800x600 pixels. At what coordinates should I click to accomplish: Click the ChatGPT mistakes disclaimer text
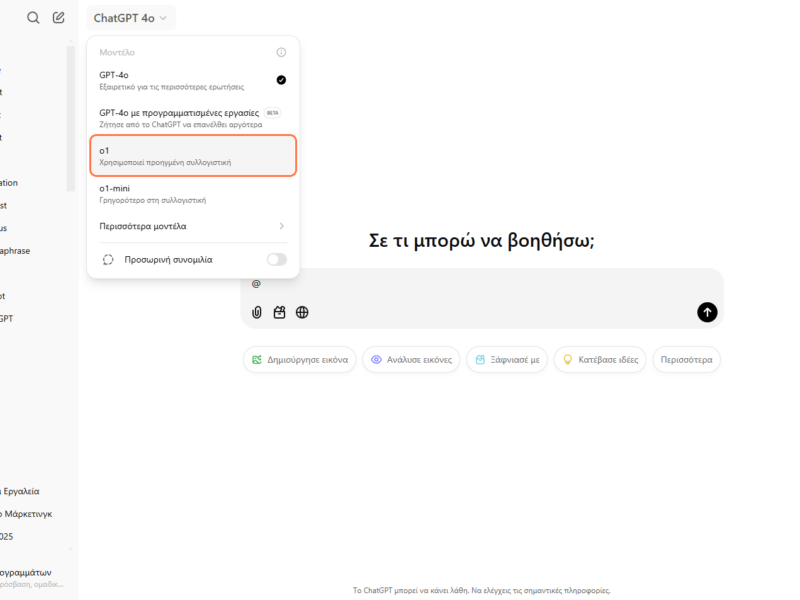482,590
